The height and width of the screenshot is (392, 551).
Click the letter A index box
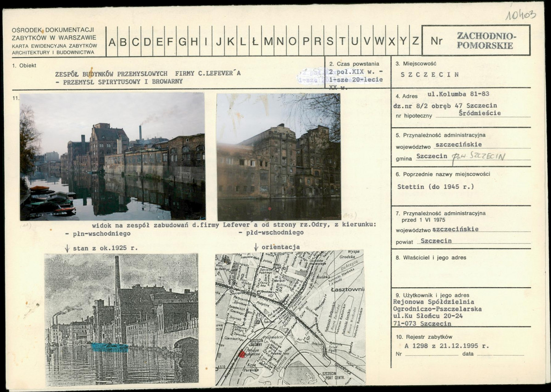point(112,41)
